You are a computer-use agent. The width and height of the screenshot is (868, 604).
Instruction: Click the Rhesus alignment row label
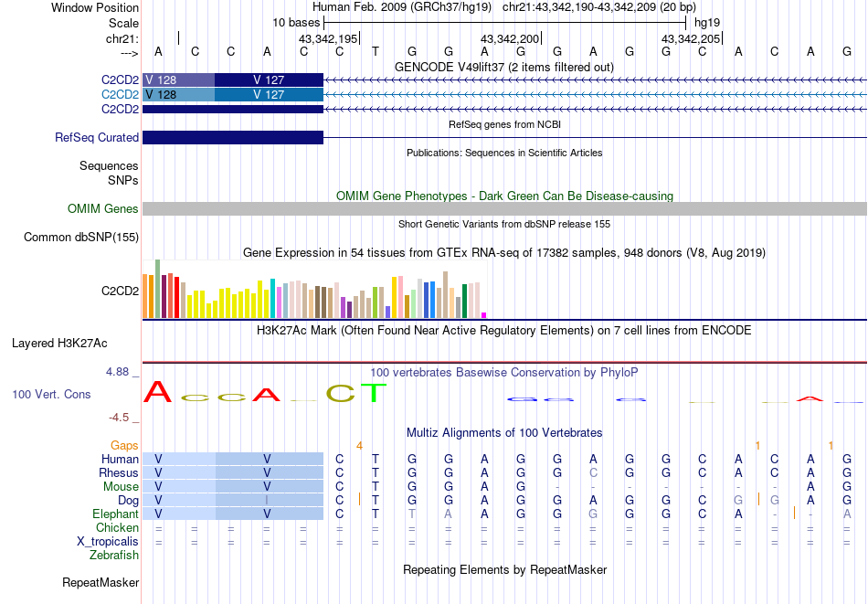[x=119, y=472]
